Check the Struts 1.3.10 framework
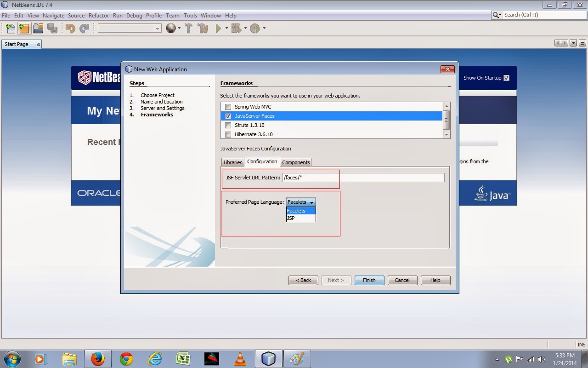This screenshot has height=368, width=588. pyautogui.click(x=228, y=125)
